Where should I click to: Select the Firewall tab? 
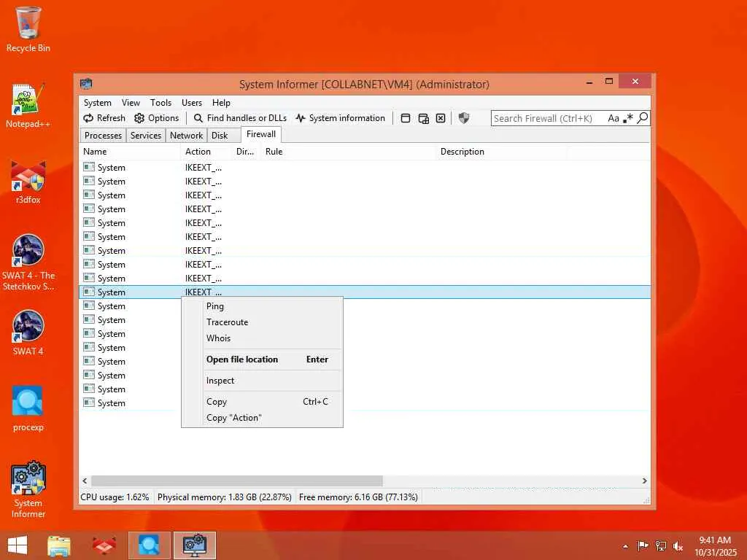pos(261,134)
